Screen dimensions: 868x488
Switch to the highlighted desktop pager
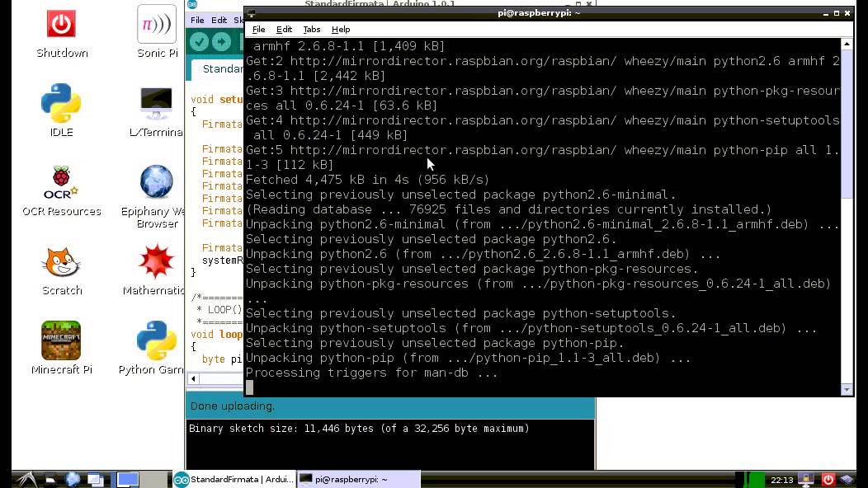tap(127, 479)
